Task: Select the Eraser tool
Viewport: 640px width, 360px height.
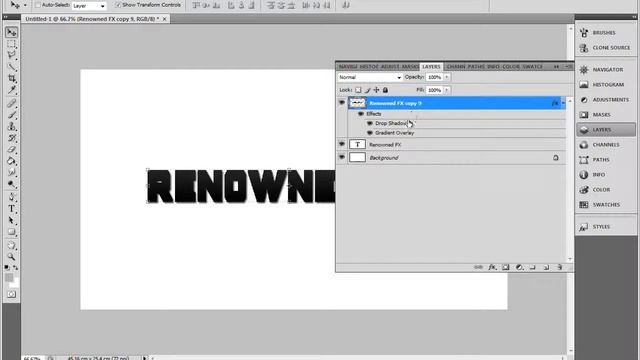Action: 11,149
